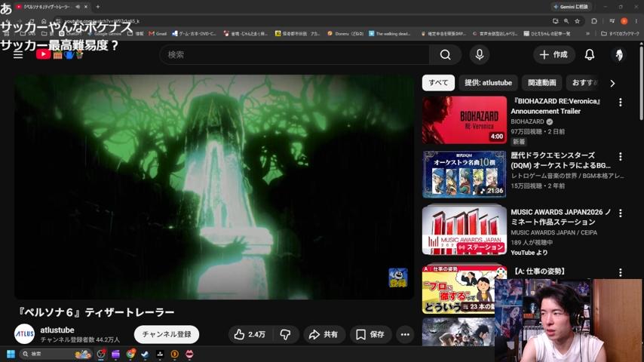
Task: Open YouTube notifications bell
Action: (x=590, y=54)
